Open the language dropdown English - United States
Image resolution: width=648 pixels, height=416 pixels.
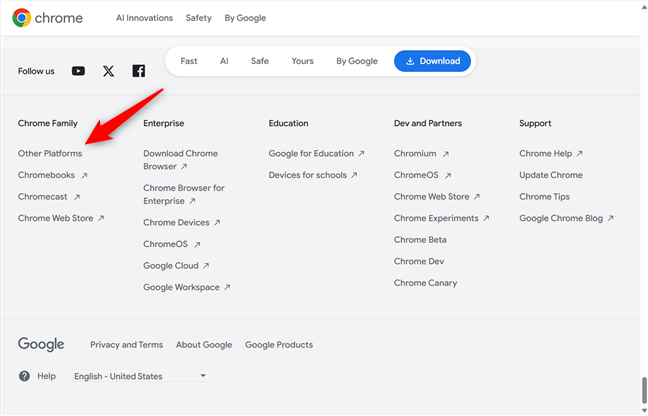141,376
